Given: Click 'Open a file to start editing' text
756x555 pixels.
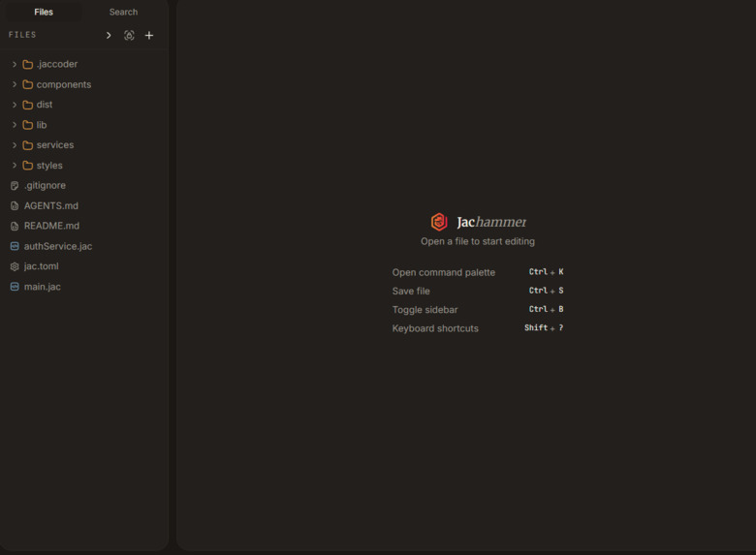Looking at the screenshot, I should (477, 241).
